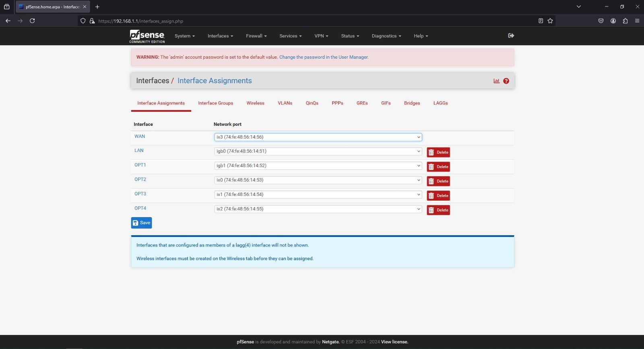Click the tracking protection shield icon
This screenshot has width=644, height=349.
point(83,21)
